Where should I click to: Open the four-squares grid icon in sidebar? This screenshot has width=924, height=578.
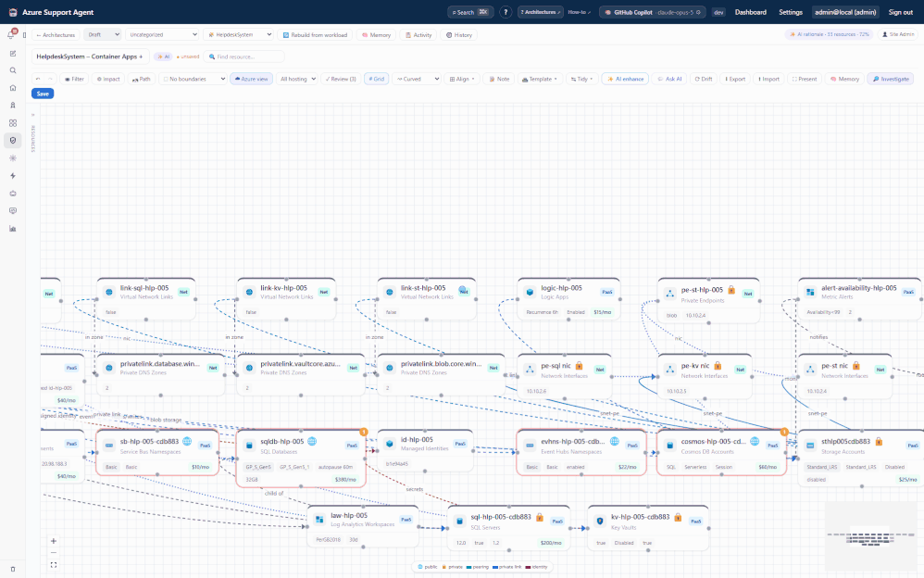pos(13,123)
